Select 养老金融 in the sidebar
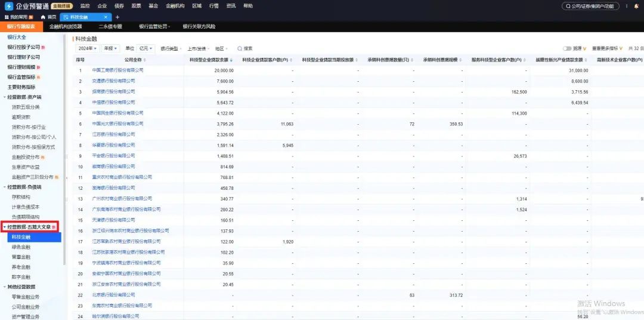Screen dimensions: 644x320 [x=21, y=267]
